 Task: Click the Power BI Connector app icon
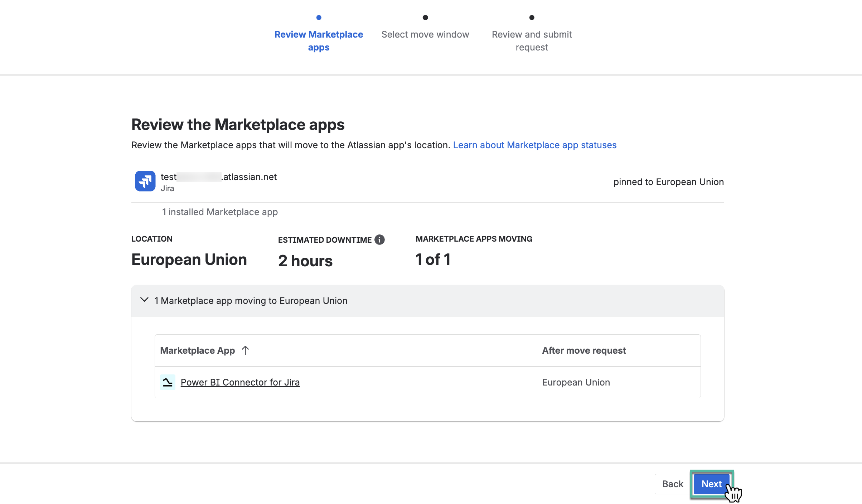pos(168,382)
